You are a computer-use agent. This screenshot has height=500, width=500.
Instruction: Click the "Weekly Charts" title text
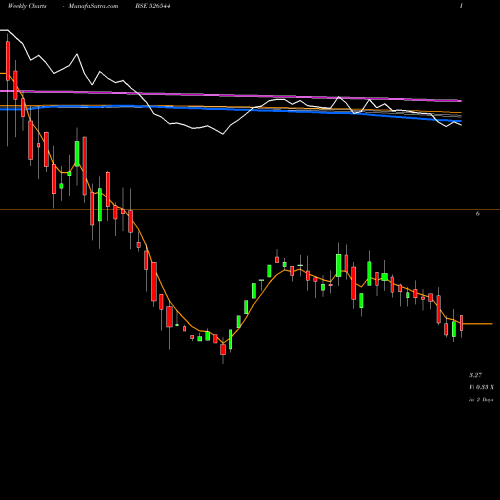[27, 6]
